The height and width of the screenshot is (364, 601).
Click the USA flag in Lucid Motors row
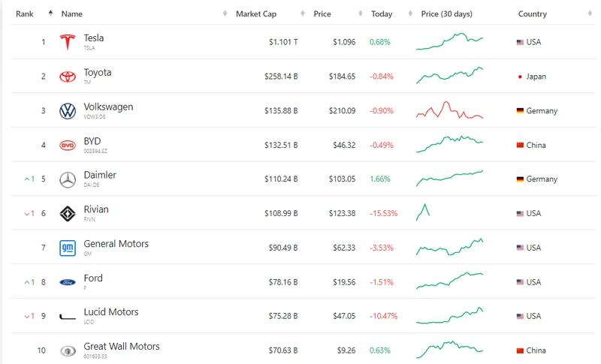[520, 316]
